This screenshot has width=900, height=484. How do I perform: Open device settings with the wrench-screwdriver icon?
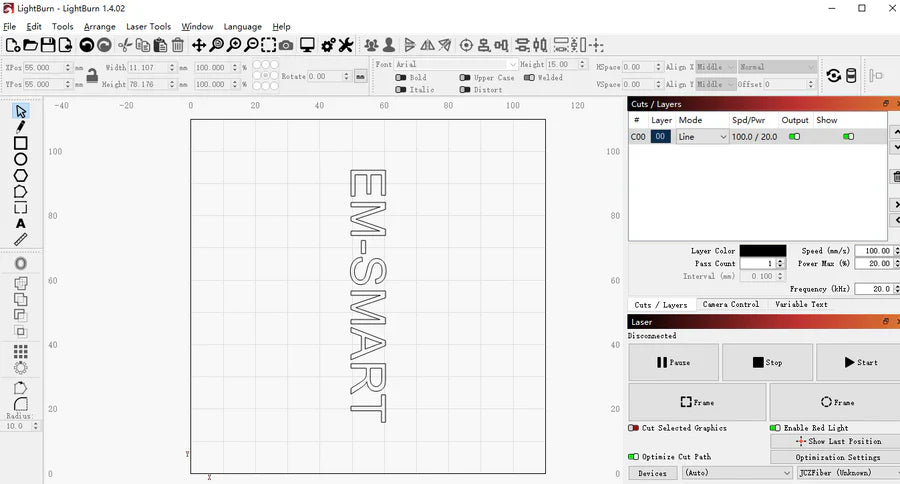pyautogui.click(x=346, y=45)
